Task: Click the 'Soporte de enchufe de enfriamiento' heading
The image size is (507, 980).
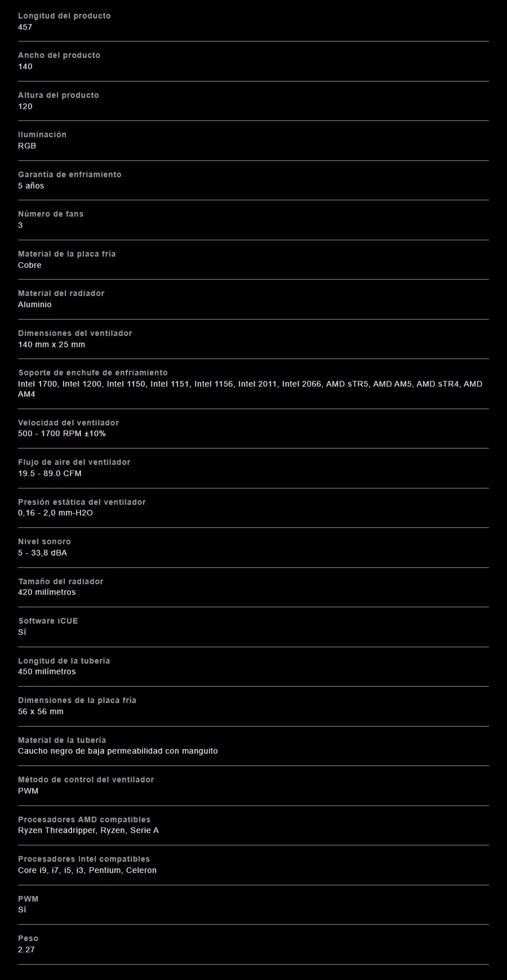Action: point(93,373)
